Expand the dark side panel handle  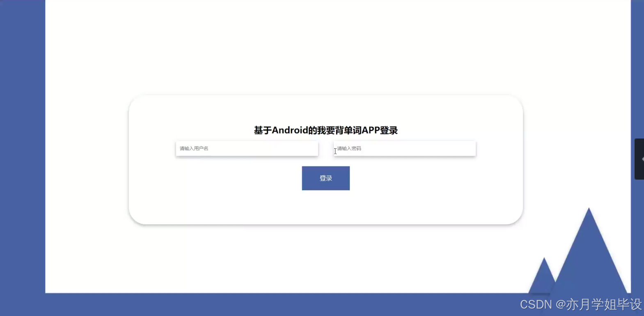[x=639, y=159]
